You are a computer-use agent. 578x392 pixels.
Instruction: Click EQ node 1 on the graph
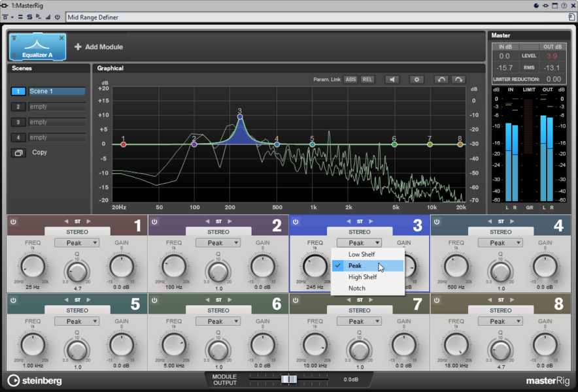pyautogui.click(x=124, y=144)
